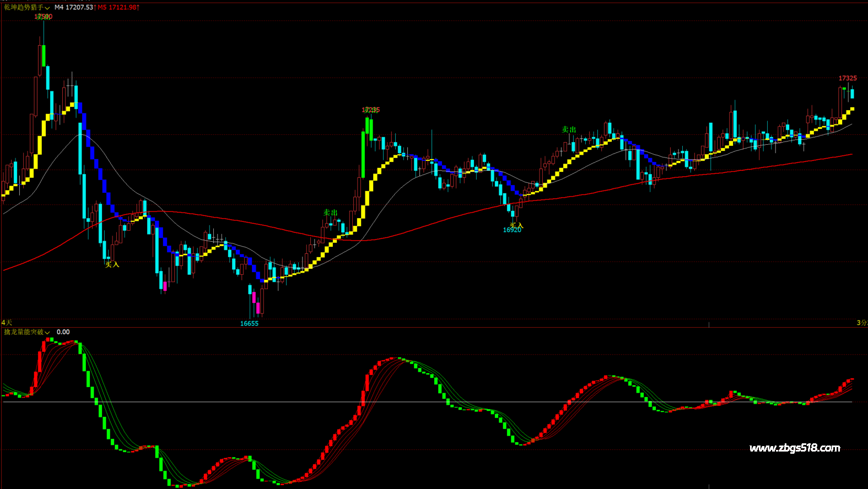Image resolution: width=868 pixels, height=489 pixels.
Task: Click the magenta candlestick near the 16655 low
Action: coord(257,308)
